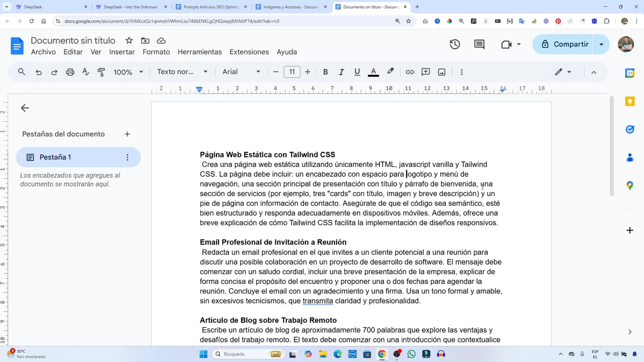
Task: Open the paragraph style dropdown
Action: coord(182,72)
